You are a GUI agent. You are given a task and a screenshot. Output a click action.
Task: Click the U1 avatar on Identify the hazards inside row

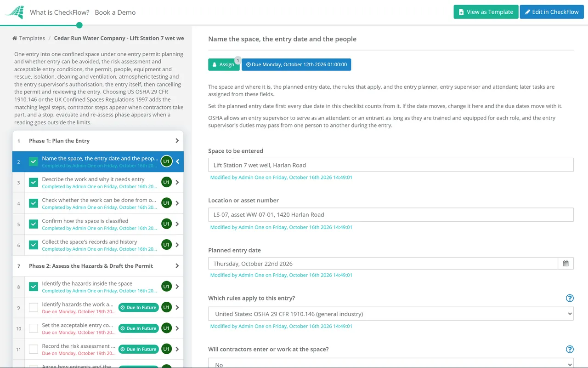click(x=166, y=287)
